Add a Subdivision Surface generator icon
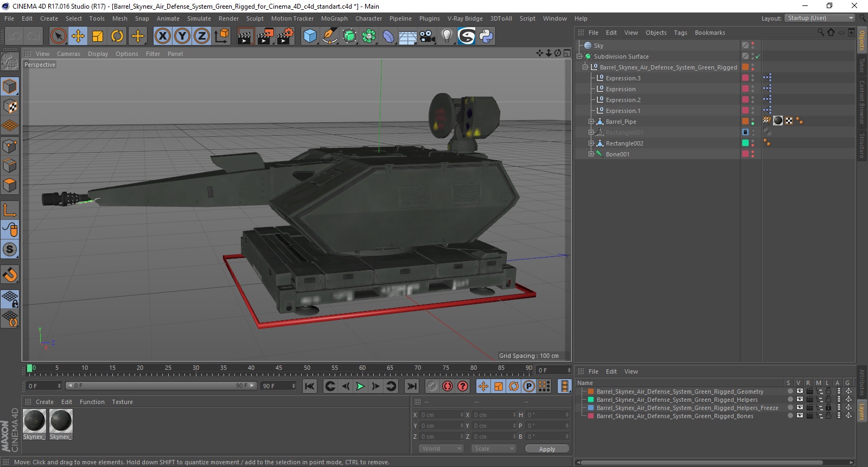 pos(349,36)
